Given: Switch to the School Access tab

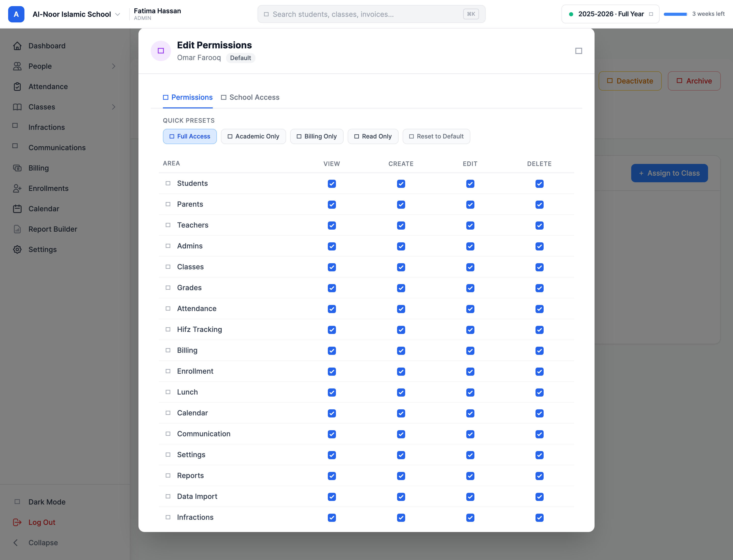Looking at the screenshot, I should click(x=250, y=97).
